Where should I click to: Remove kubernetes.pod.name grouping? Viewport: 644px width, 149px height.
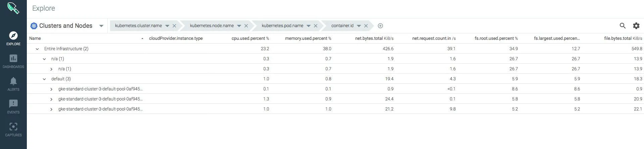(x=316, y=26)
